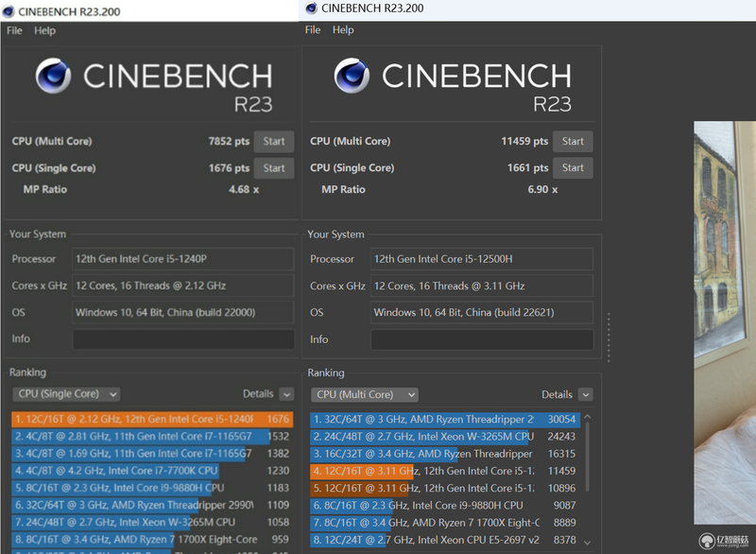Start Single Core test in left window
The width and height of the screenshot is (756, 554).
(274, 168)
